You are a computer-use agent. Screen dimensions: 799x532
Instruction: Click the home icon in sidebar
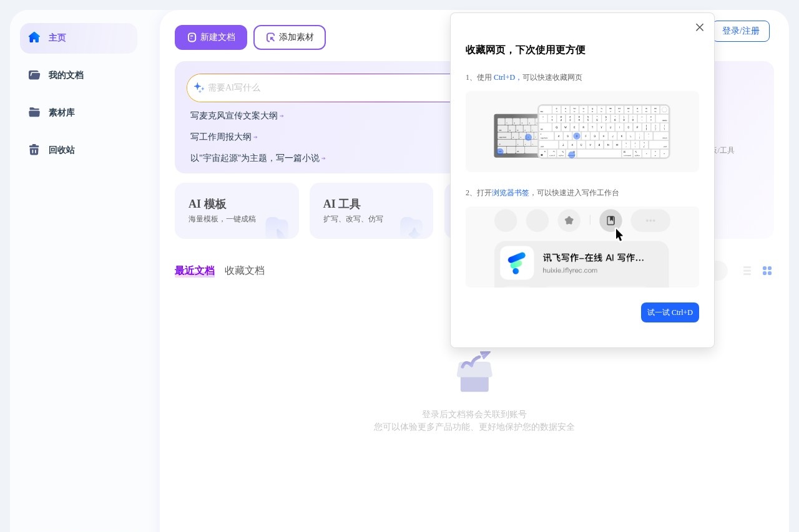[34, 37]
